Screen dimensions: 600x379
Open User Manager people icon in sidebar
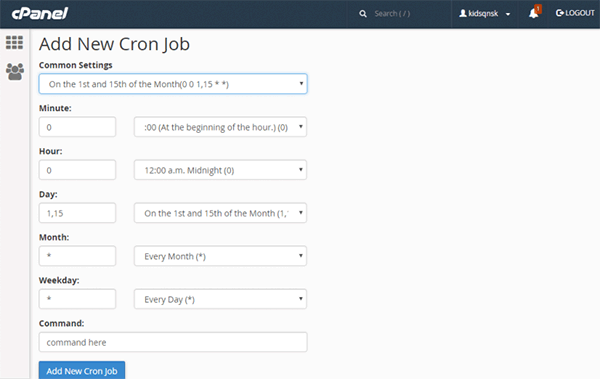click(15, 72)
